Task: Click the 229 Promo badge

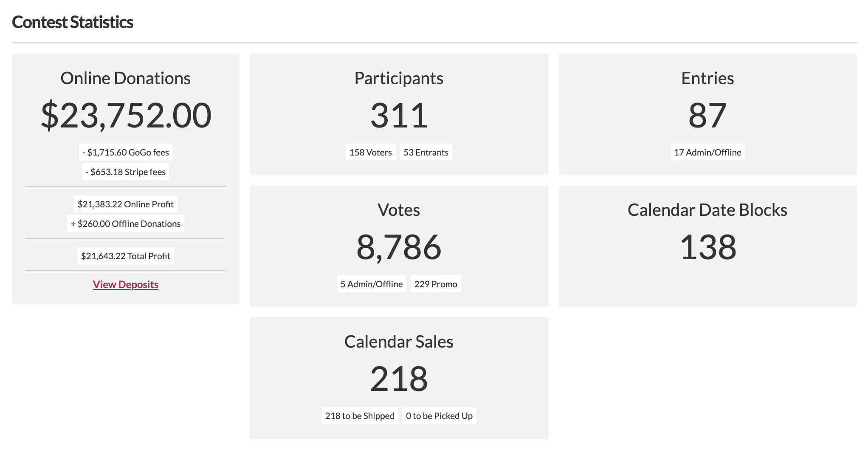Action: (436, 284)
